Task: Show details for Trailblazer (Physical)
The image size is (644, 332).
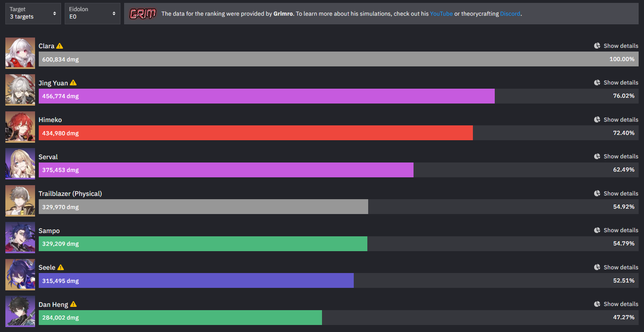Action: pos(616,193)
